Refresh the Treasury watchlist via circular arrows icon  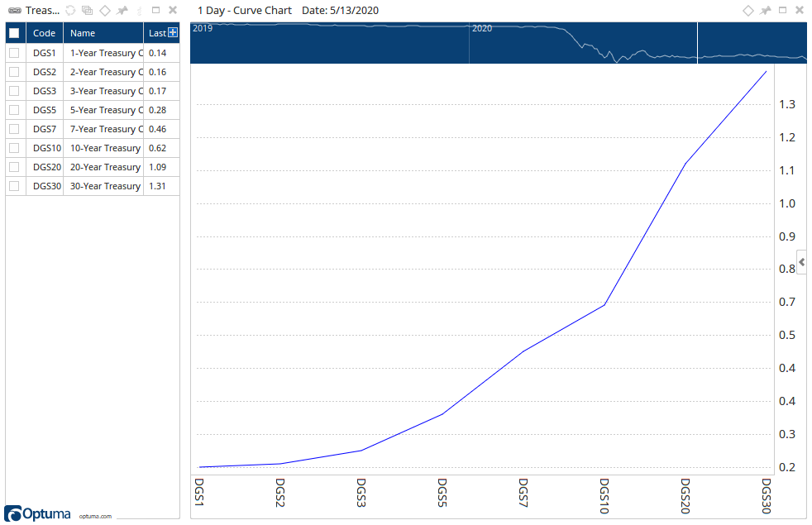point(70,10)
